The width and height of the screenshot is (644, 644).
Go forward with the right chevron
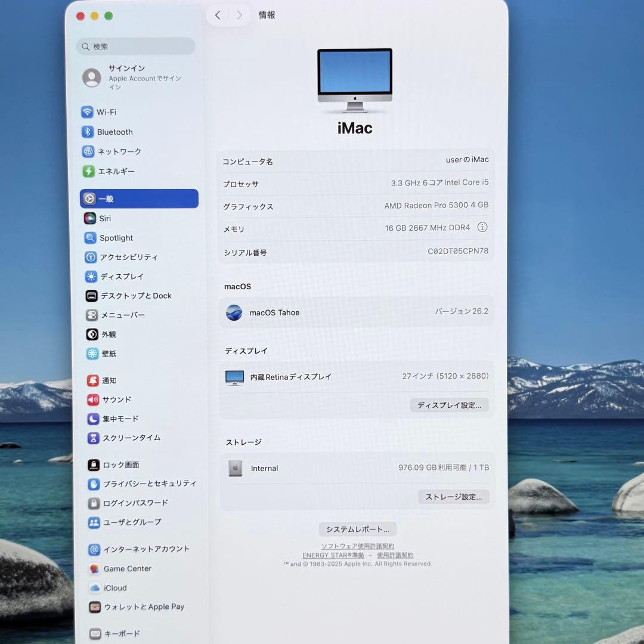(x=240, y=16)
